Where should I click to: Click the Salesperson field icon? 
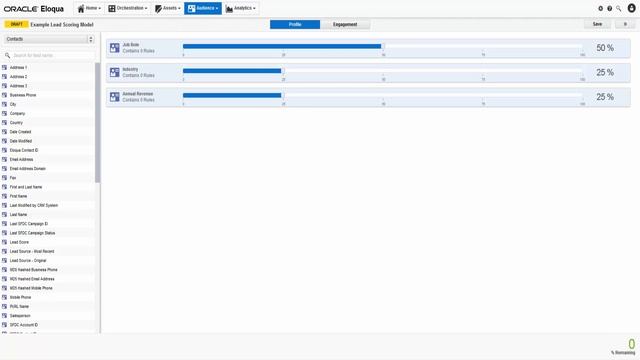[x=4, y=316]
